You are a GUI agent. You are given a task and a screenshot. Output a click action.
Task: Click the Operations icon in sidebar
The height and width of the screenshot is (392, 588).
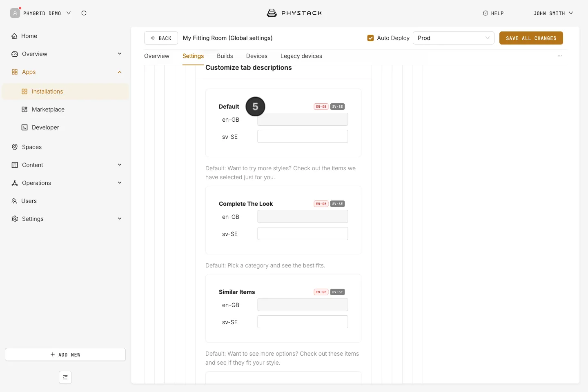[x=15, y=183]
